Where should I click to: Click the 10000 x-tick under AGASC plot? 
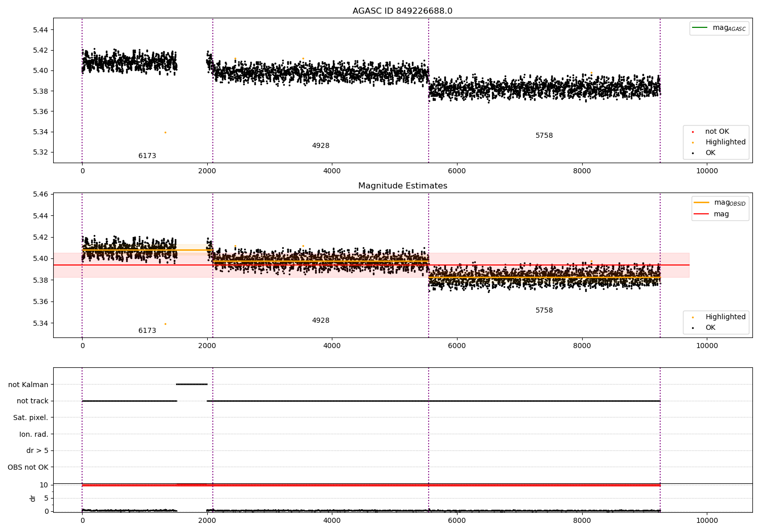pos(707,171)
